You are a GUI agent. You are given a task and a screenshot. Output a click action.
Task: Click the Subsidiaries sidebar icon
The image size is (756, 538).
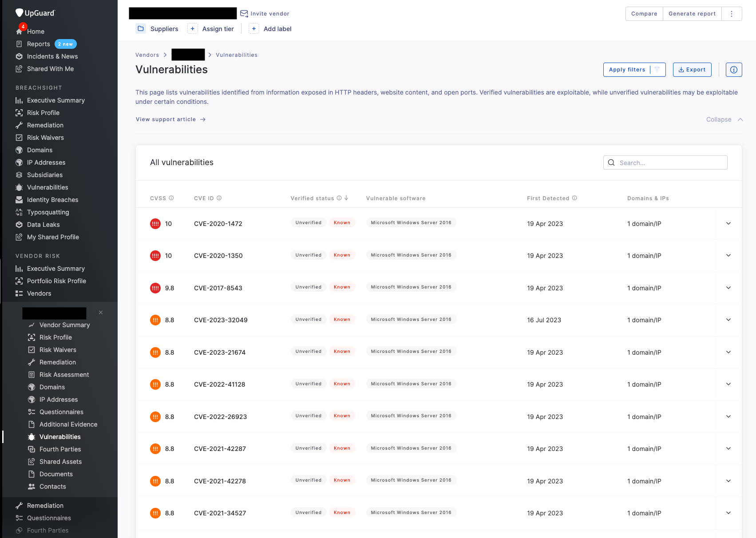pyautogui.click(x=19, y=175)
